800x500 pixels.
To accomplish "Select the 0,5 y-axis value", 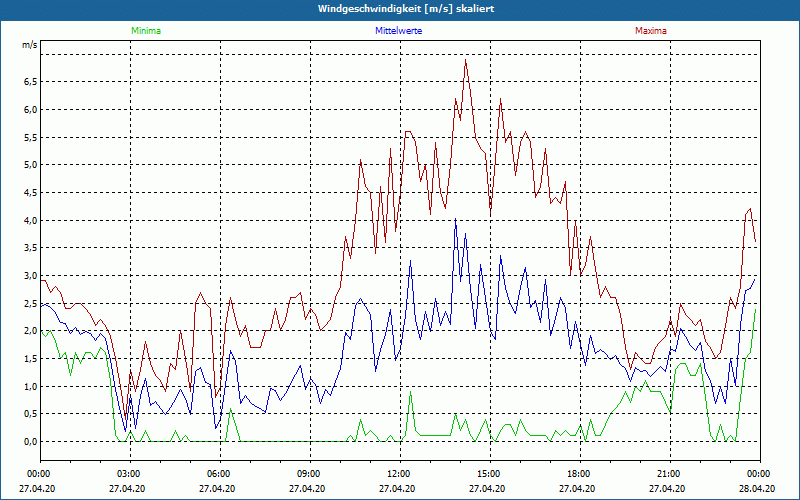I will (31, 414).
